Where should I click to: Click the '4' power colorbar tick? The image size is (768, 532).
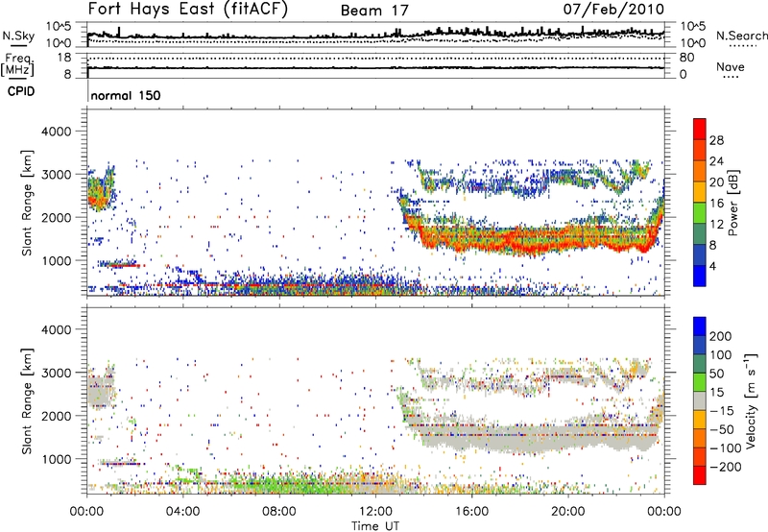[712, 267]
